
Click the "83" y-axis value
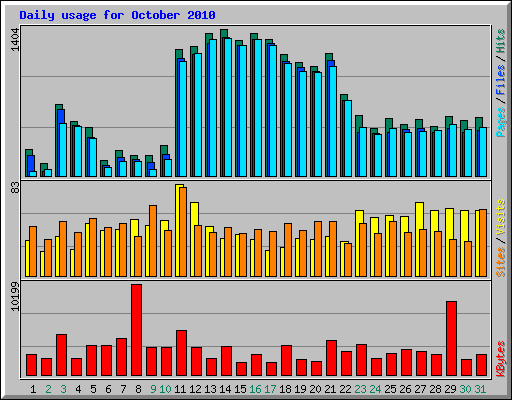(x=15, y=189)
